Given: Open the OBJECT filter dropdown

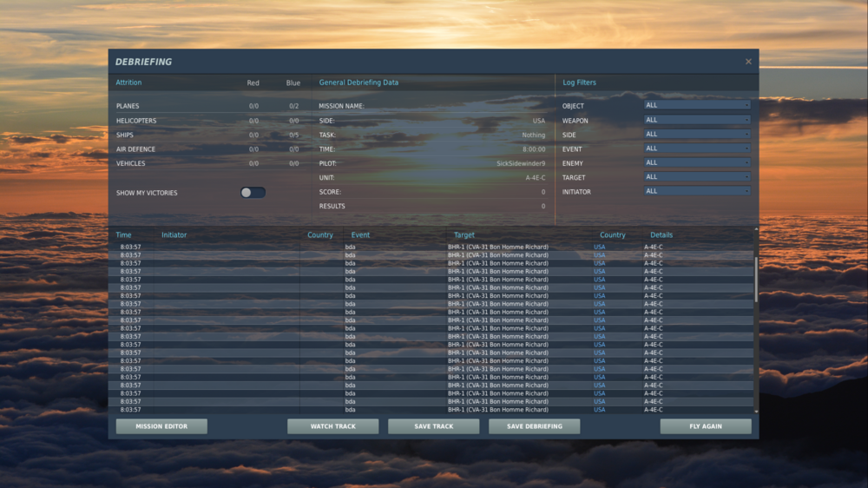Looking at the screenshot, I should coord(697,105).
